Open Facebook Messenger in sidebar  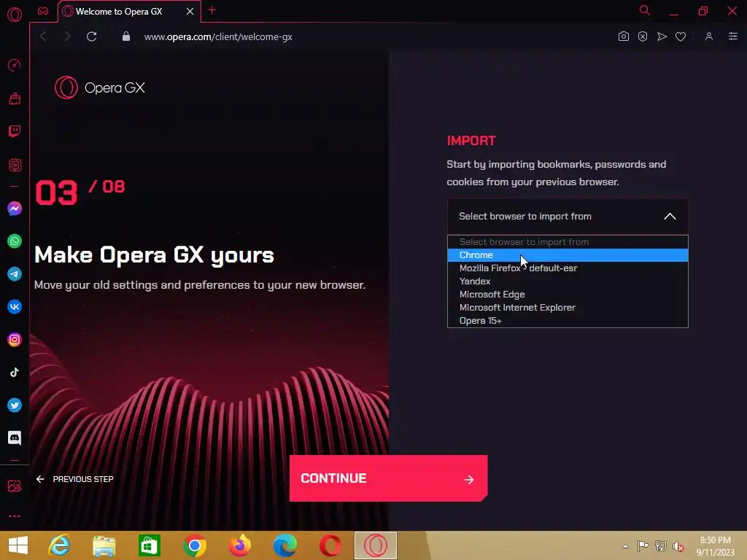[15, 209]
